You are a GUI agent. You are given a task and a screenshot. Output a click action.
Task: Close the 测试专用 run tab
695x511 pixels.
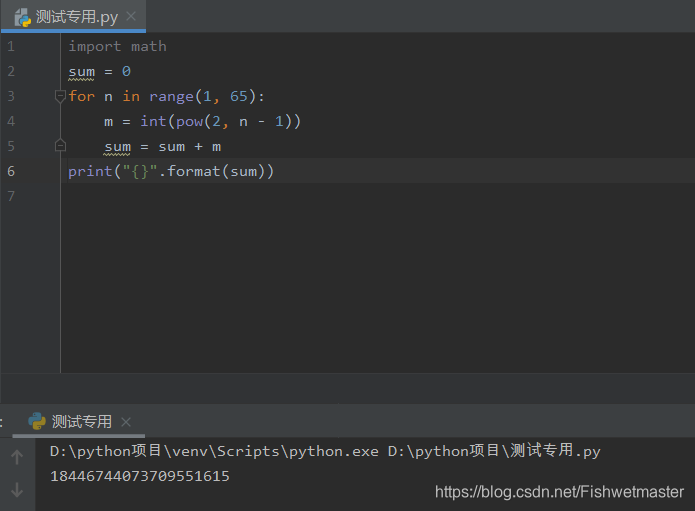point(126,422)
